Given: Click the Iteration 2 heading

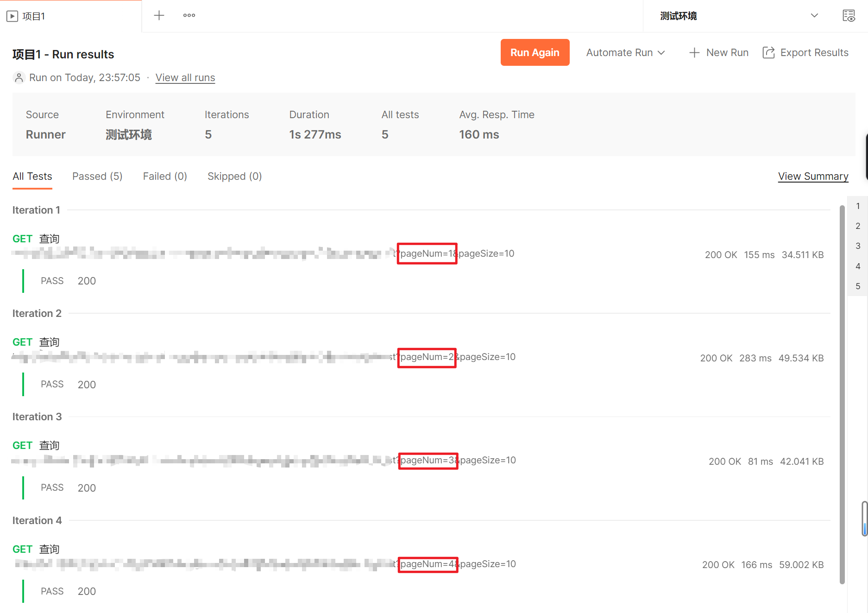Looking at the screenshot, I should coord(37,313).
